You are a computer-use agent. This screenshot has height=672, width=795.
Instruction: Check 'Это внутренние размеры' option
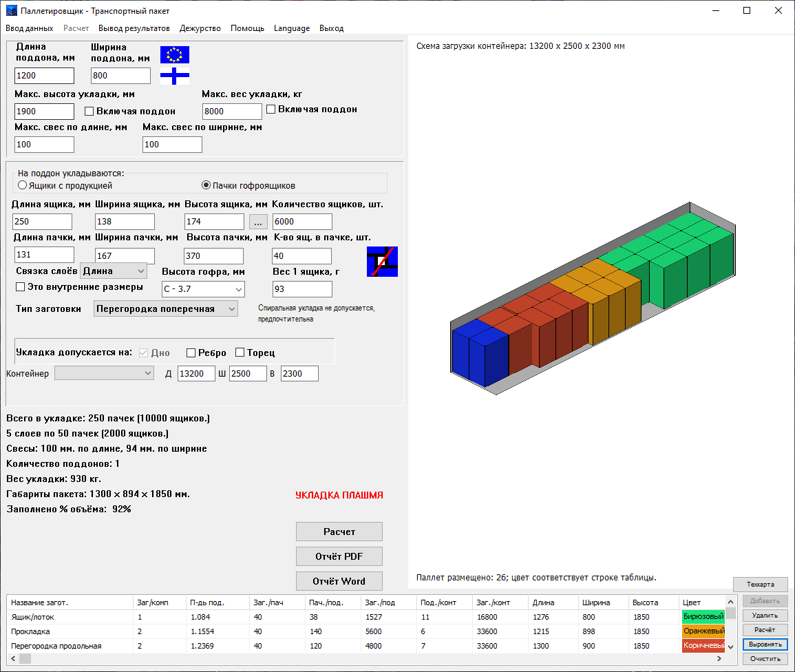[20, 287]
